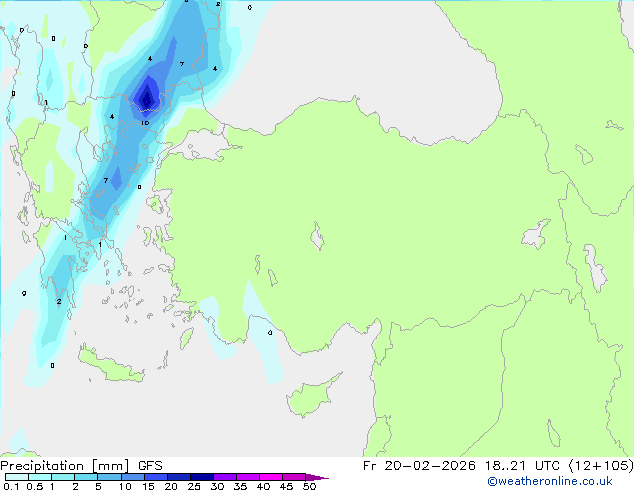Viewport: 634px width, 490px height.
Task: Click the '(12+105)' forecast run text
Action: tap(601, 466)
